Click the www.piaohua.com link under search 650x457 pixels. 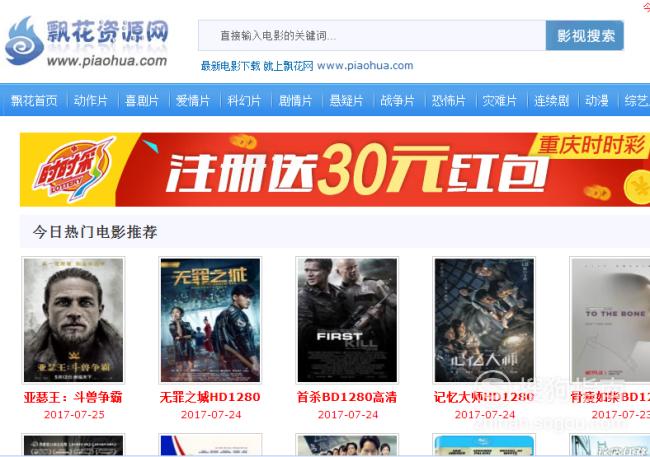tap(365, 66)
